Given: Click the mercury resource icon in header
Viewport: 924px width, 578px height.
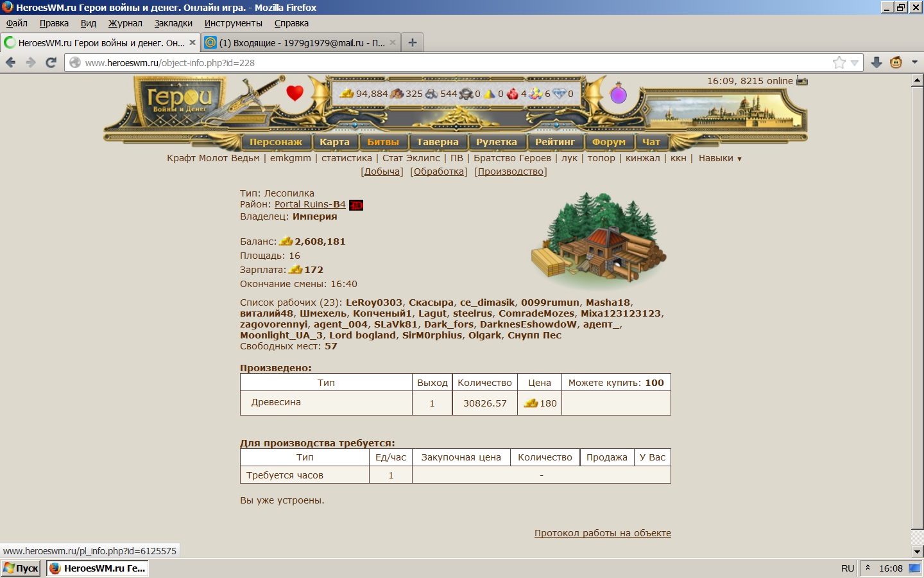Looking at the screenshot, I should pyautogui.click(x=466, y=94).
